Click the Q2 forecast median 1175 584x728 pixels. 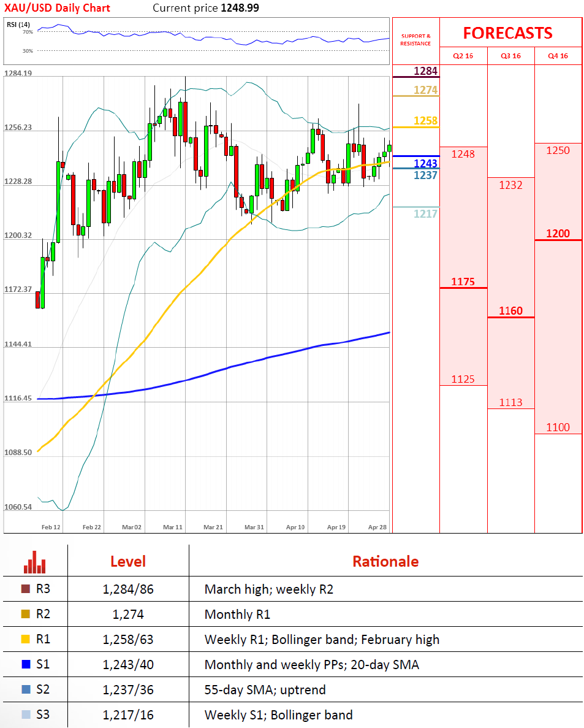click(x=463, y=282)
